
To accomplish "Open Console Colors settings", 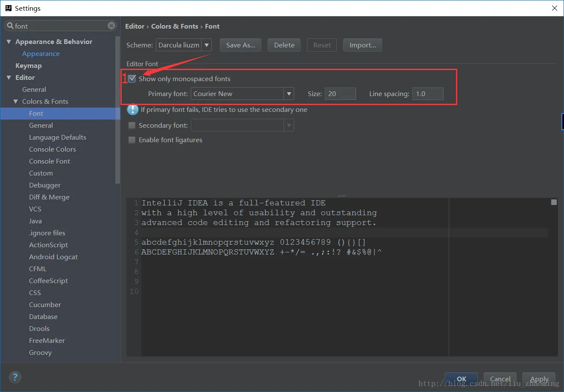I will point(53,149).
